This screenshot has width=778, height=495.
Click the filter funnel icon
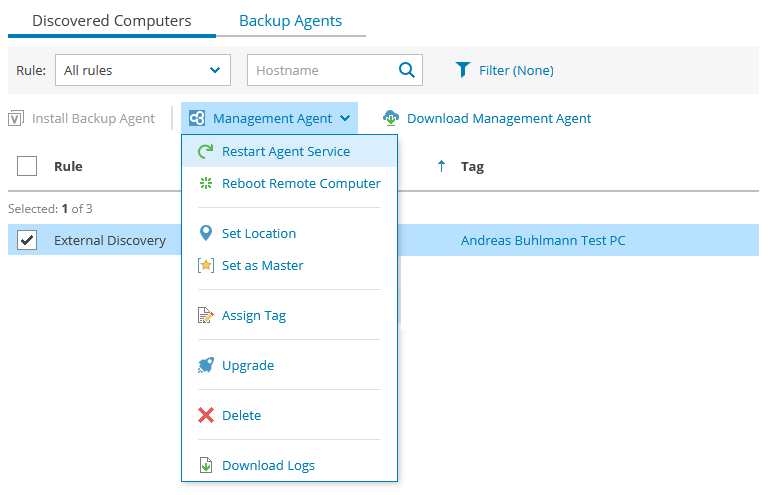click(462, 70)
